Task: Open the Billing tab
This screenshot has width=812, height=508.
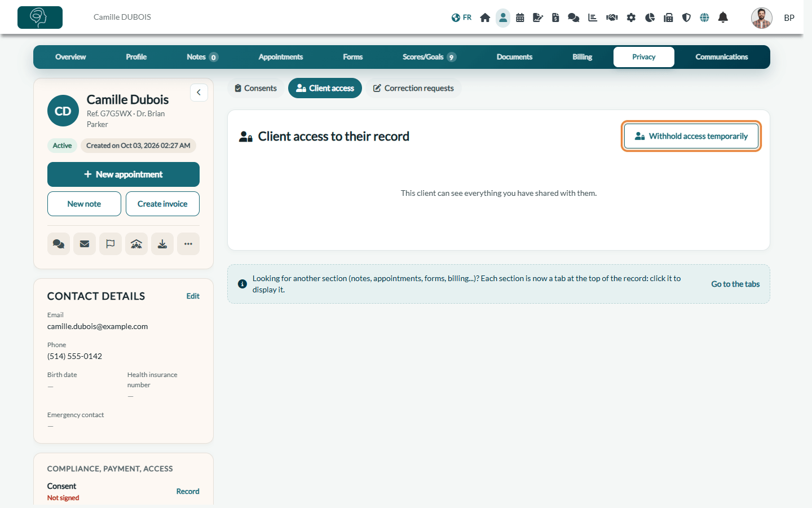Action: (582, 57)
